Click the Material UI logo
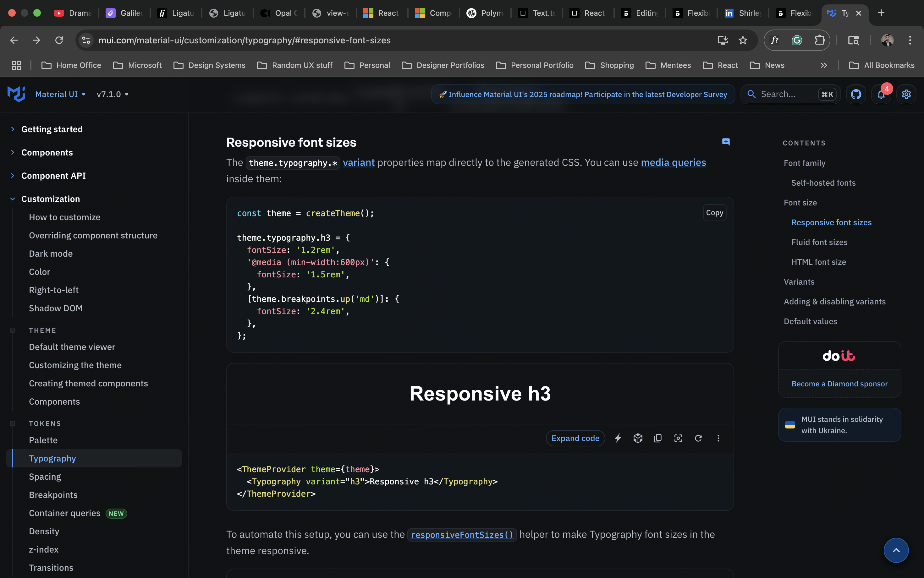The height and width of the screenshot is (578, 924). [x=16, y=94]
